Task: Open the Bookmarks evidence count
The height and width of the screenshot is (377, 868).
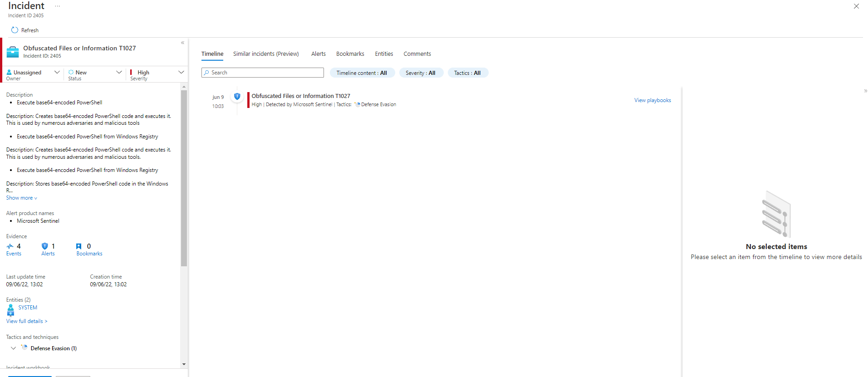Action: (89, 250)
